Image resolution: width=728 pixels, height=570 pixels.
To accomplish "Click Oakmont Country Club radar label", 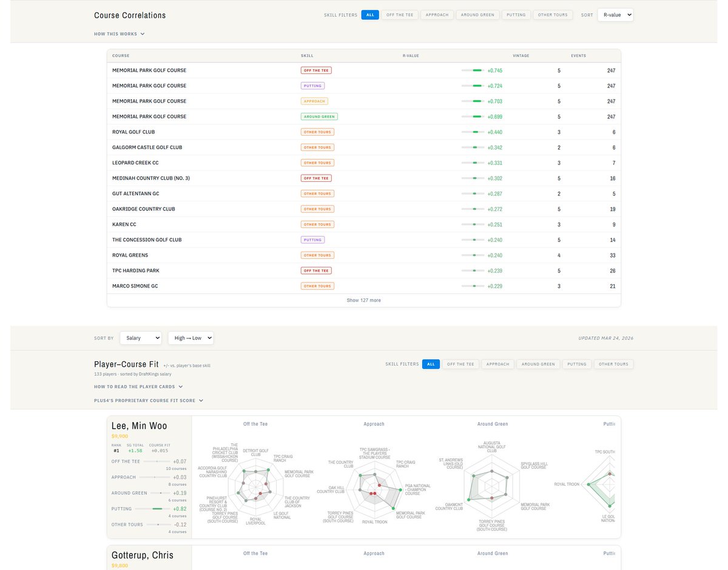I will tap(449, 506).
